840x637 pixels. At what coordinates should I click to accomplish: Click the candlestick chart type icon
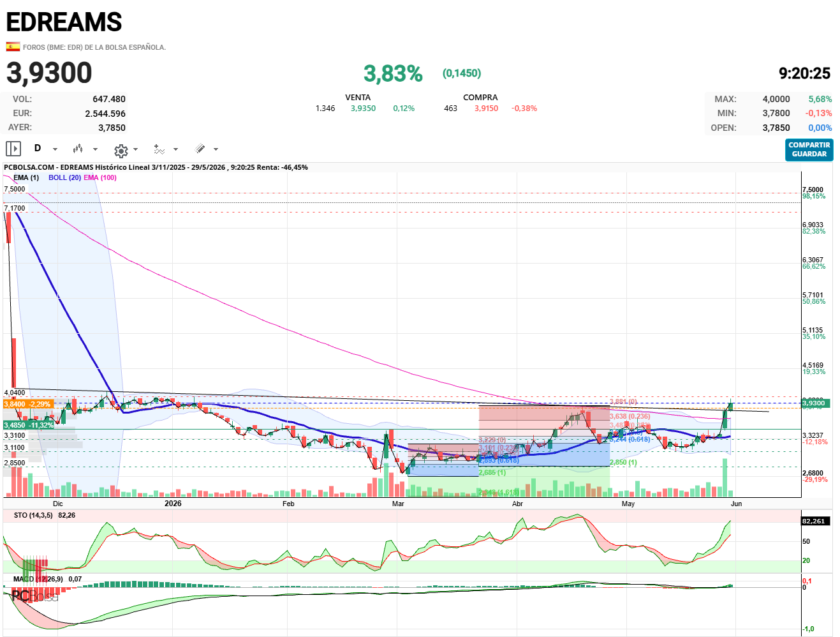click(x=78, y=149)
